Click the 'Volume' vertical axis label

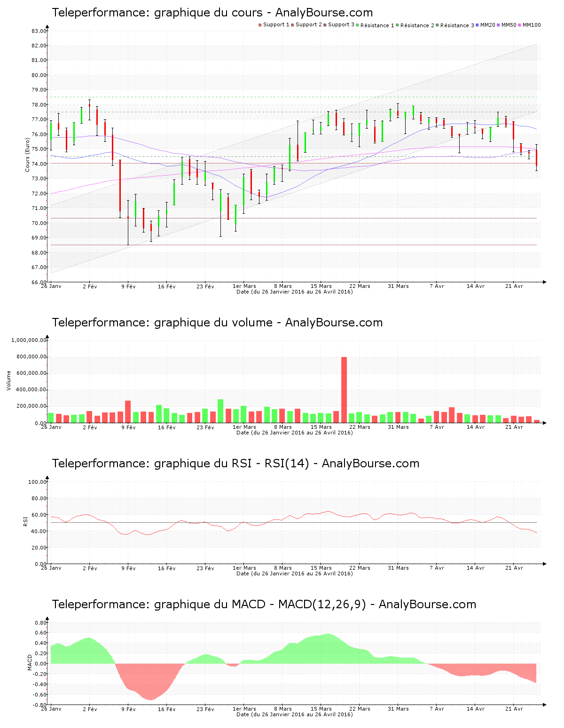point(8,380)
